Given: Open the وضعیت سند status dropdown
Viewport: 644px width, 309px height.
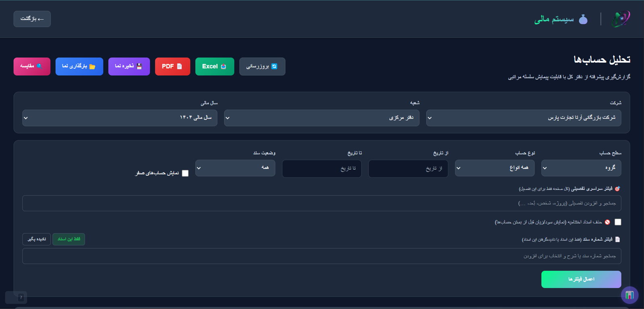Looking at the screenshot, I should pos(235,168).
